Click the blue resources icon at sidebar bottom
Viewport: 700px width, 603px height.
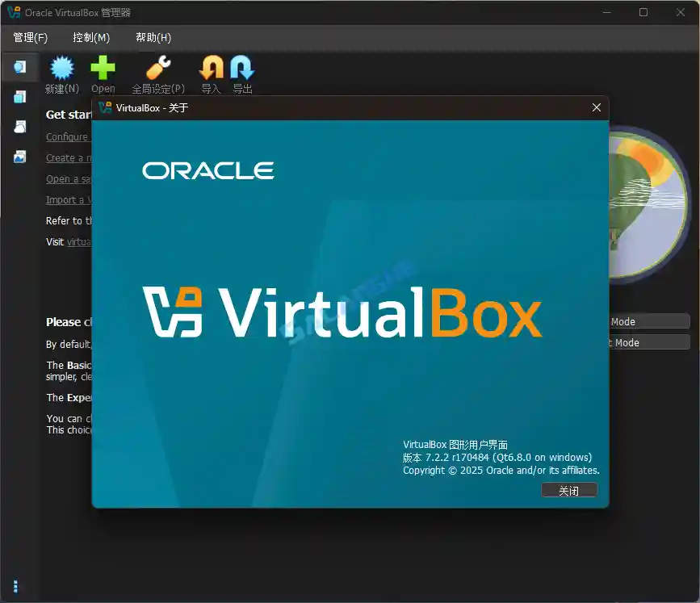coord(16,586)
